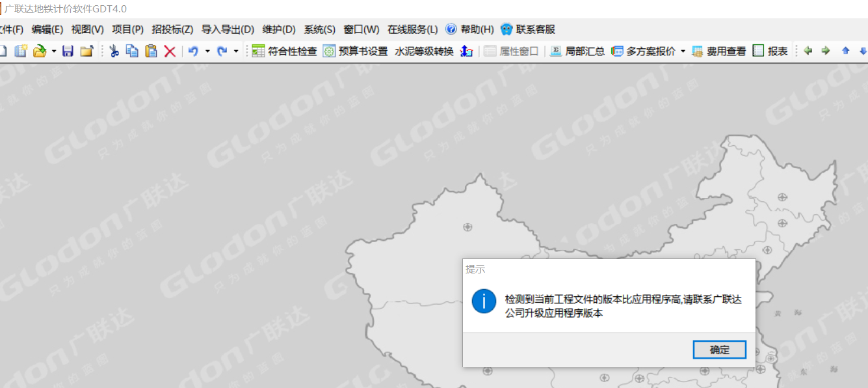Image resolution: width=868 pixels, height=388 pixels.
Task: Redo the last action
Action: [x=222, y=51]
